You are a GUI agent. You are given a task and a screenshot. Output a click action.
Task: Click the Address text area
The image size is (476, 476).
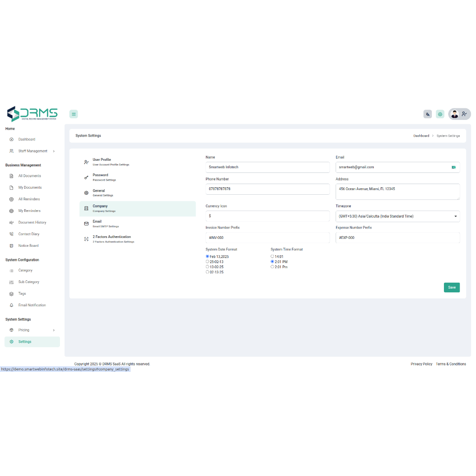398,192
